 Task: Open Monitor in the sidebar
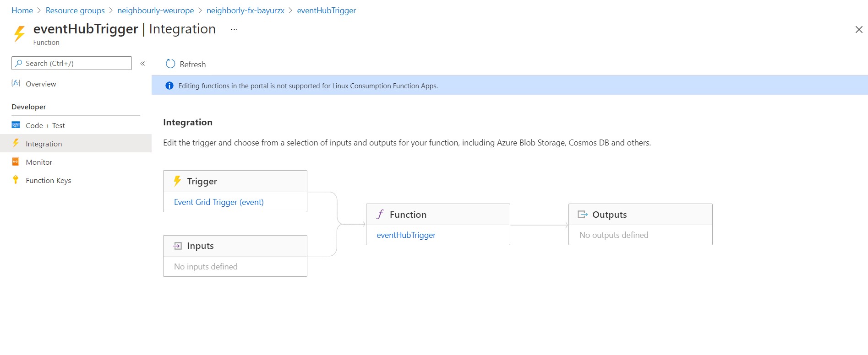click(x=39, y=162)
